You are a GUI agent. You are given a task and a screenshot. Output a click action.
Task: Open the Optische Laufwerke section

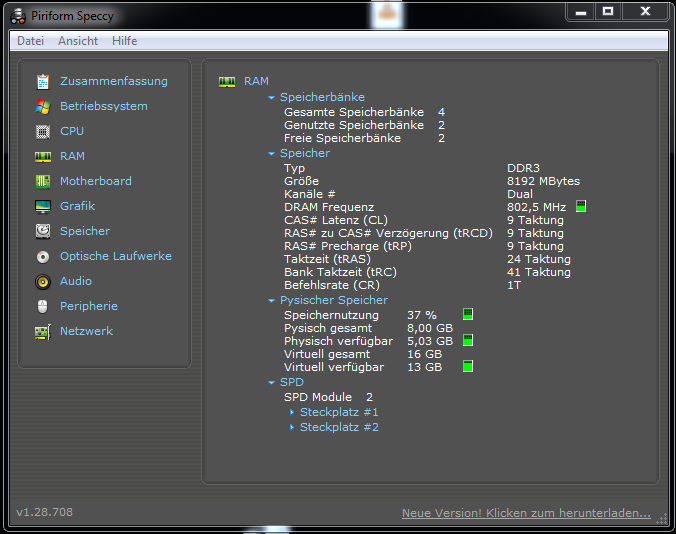(116, 256)
